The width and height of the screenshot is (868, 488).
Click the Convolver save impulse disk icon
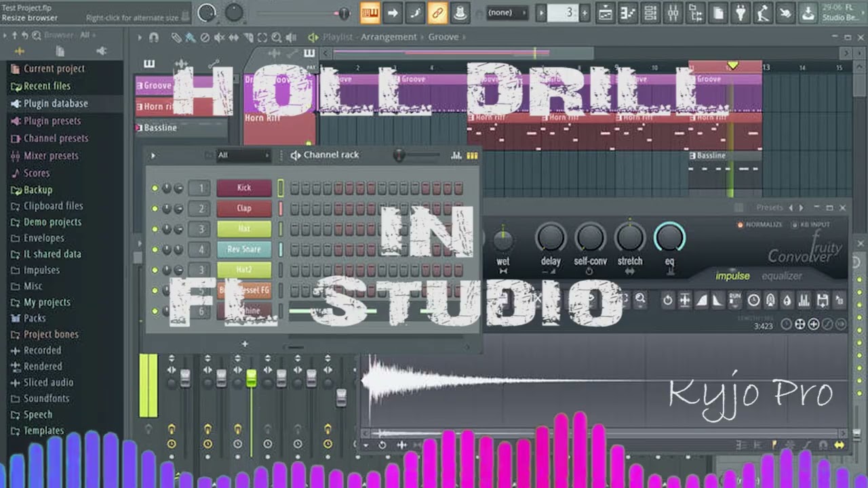[x=822, y=300]
